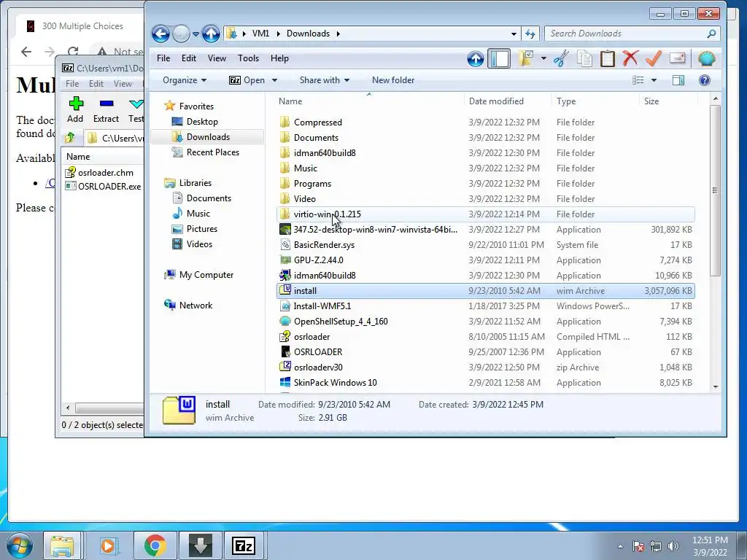747x560 pixels.
Task: Open the Organize dropdown
Action: [185, 80]
